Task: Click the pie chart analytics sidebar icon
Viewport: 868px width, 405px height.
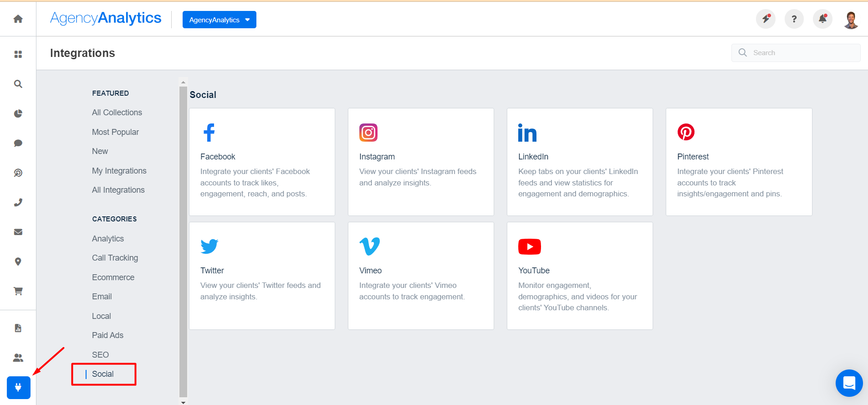Action: (18, 113)
